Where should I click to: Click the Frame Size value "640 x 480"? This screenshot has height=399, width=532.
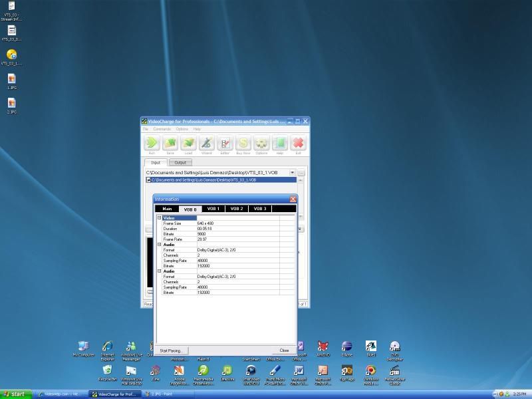tap(205, 223)
